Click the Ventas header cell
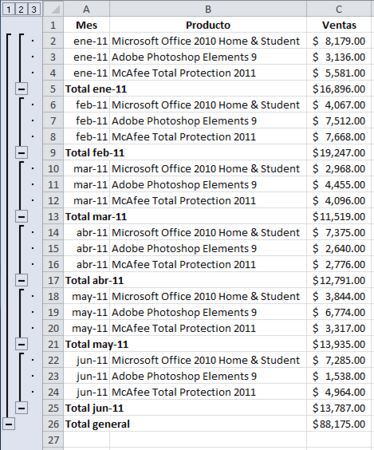 tap(339, 25)
